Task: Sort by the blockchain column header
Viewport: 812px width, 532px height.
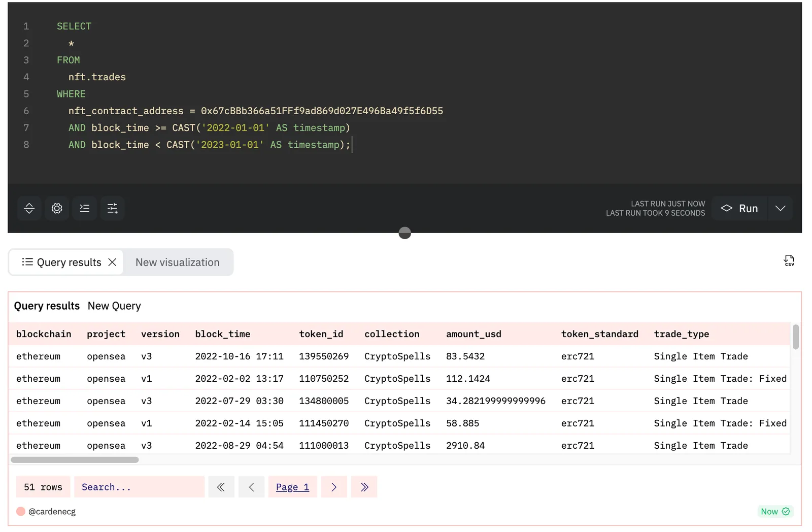Action: click(x=44, y=334)
